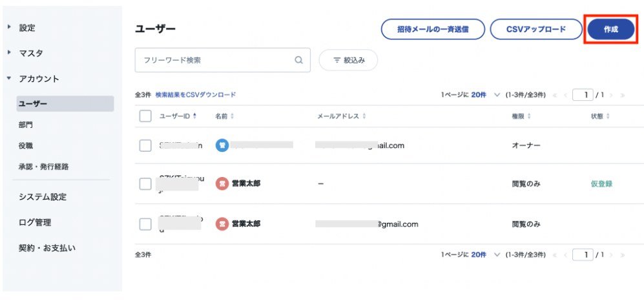The image size is (644, 303).
Task: Click the ユーザー page heading
Action: [x=155, y=28]
